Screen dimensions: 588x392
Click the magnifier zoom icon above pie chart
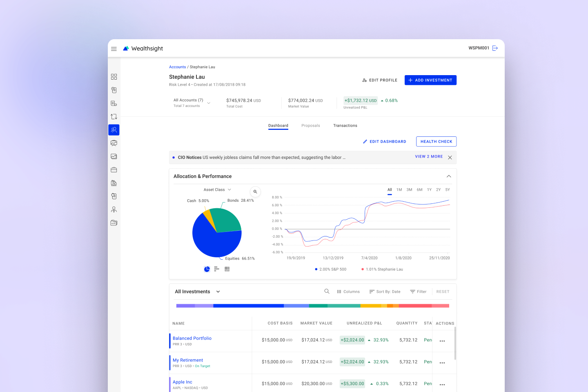[x=255, y=192]
